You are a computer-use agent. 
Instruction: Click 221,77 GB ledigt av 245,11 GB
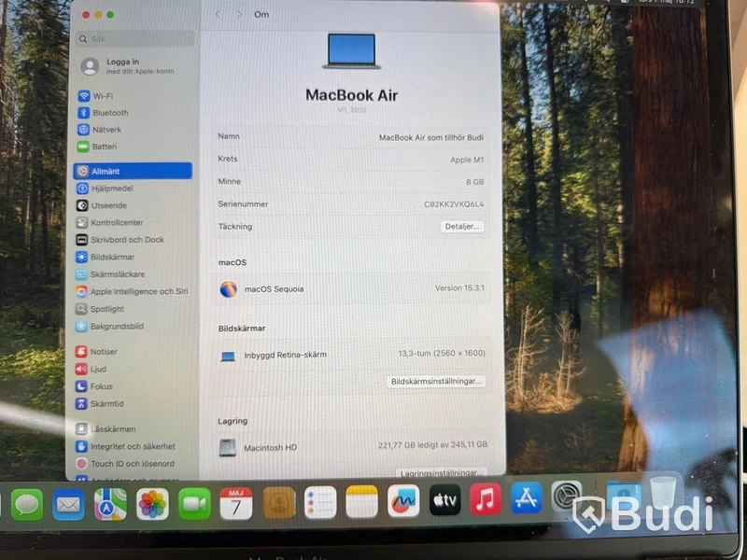coord(432,445)
